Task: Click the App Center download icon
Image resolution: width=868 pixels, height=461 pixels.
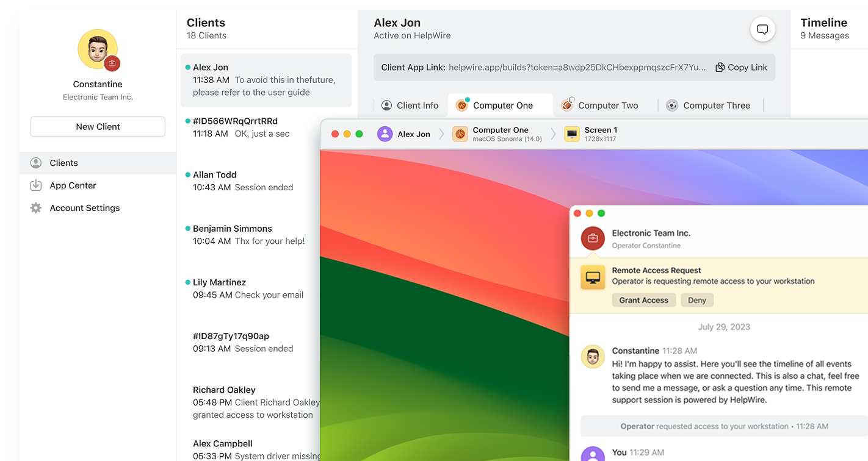Action: (x=36, y=185)
